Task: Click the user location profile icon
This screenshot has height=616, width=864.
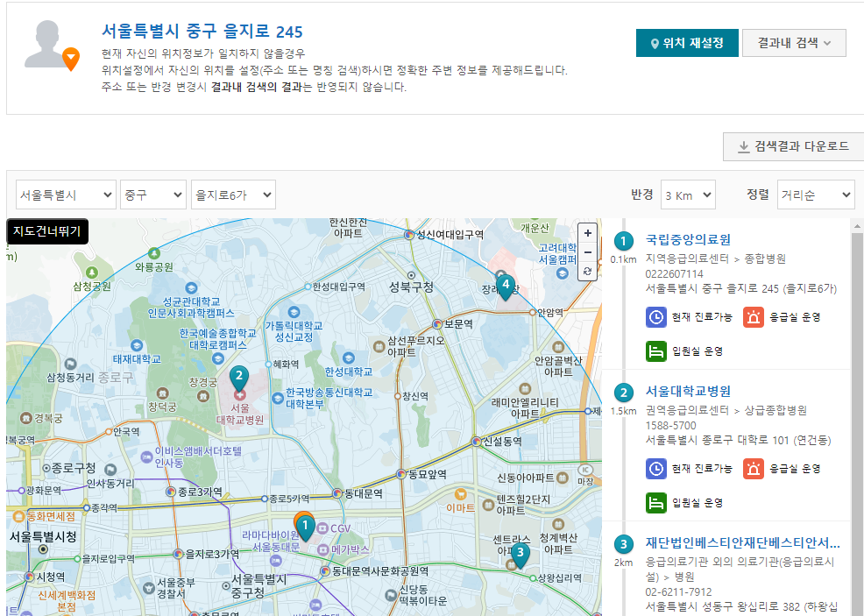Action: [x=51, y=46]
